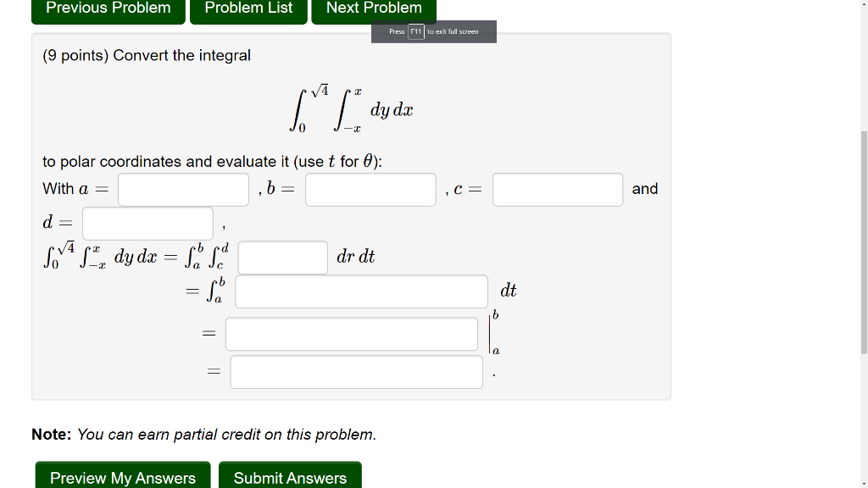Click the '(9 points) Convert the integral' text

point(147,55)
